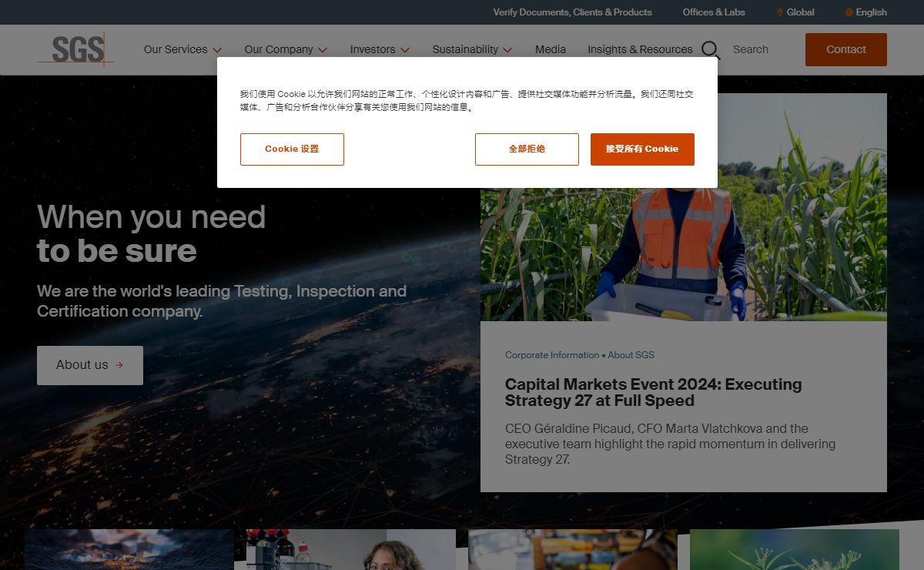Screen dimensions: 924x570
Task: Go to the Media page
Action: (x=551, y=49)
